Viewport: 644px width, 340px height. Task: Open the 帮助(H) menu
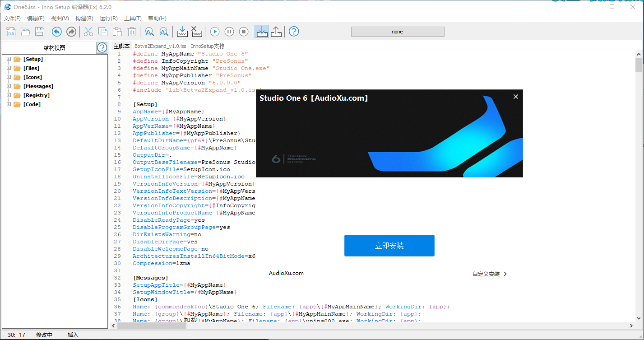pyautogui.click(x=157, y=19)
